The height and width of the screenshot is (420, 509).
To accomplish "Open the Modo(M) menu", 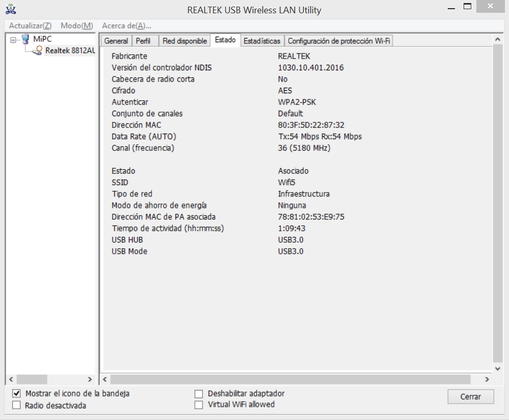I will click(x=77, y=25).
